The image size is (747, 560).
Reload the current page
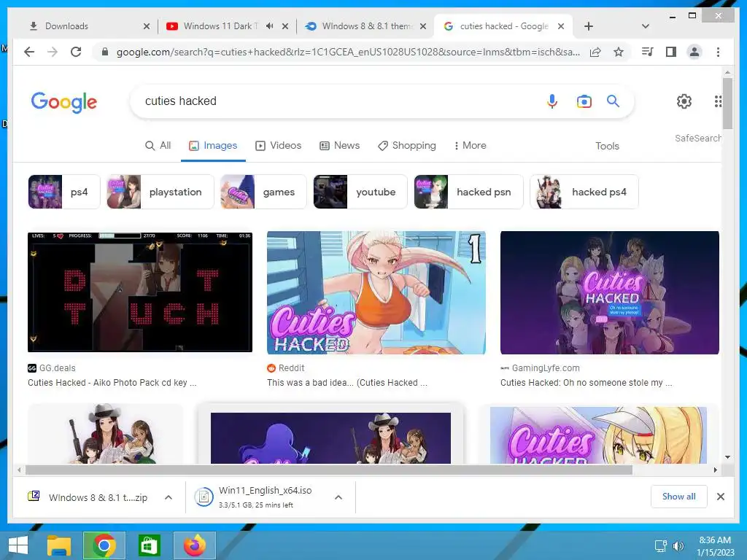tap(76, 52)
